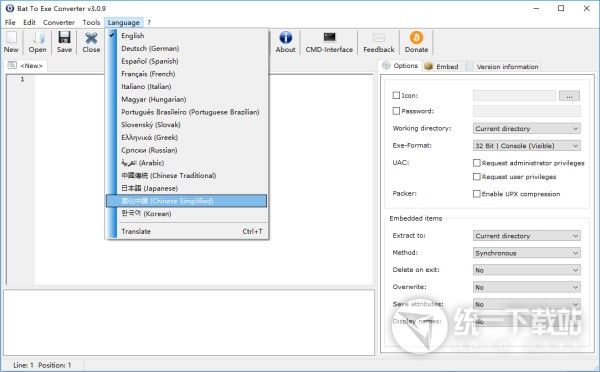The width and height of the screenshot is (600, 372).
Task: Click into the Password input field
Action: point(527,111)
